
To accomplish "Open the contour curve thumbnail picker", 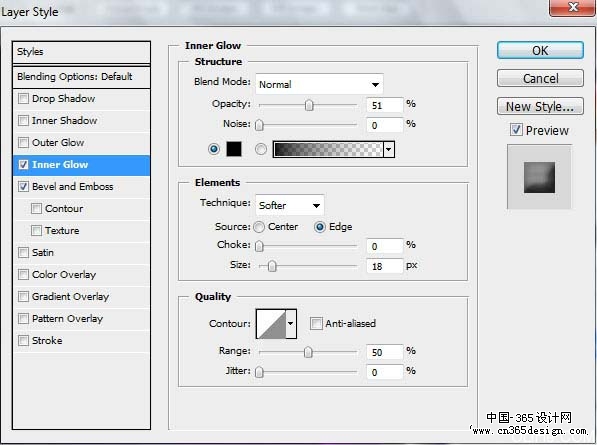I will (271, 324).
